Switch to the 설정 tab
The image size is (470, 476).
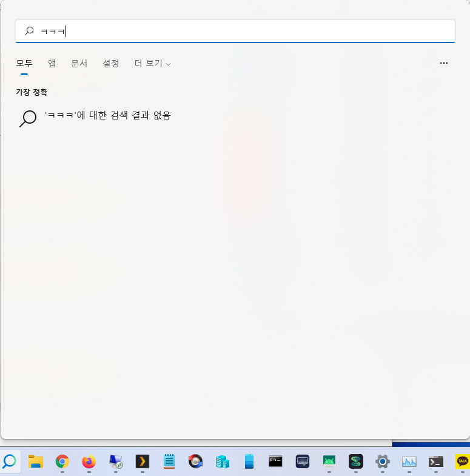point(111,63)
